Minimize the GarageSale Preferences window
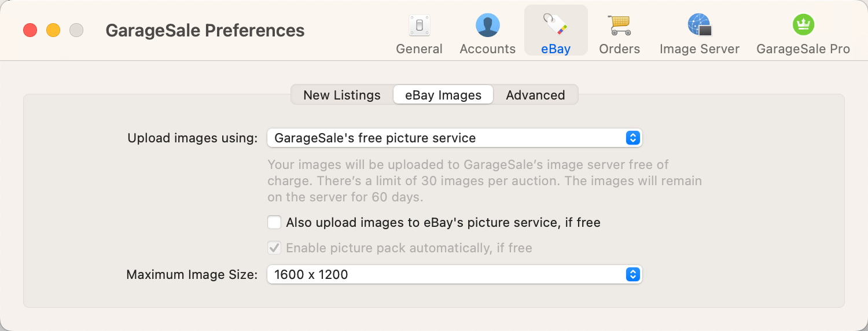 coord(53,30)
